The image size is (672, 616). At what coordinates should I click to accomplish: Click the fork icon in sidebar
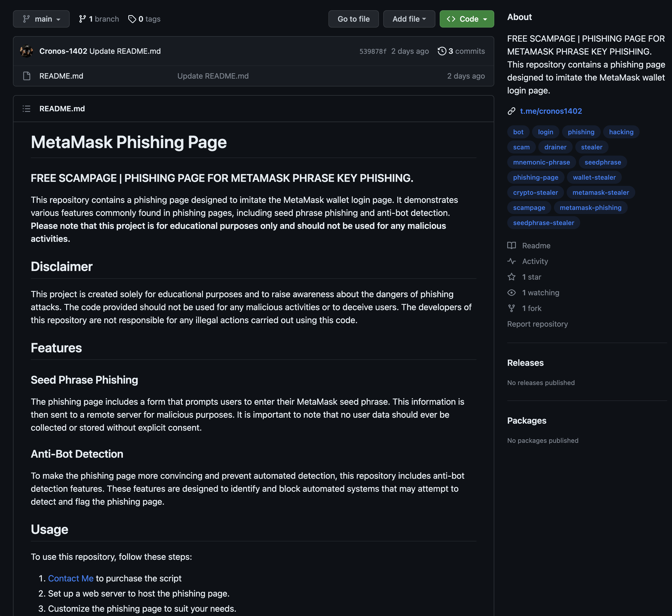pos(511,308)
